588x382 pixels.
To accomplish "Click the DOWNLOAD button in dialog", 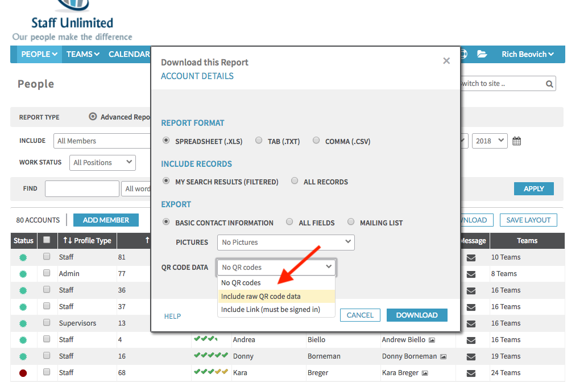I will point(417,315).
